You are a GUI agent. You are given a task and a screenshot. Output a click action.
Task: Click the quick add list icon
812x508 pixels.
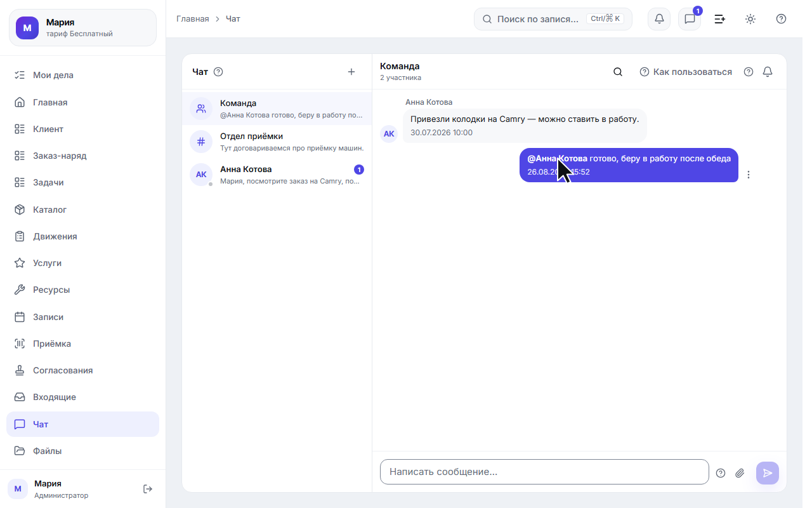coord(720,19)
